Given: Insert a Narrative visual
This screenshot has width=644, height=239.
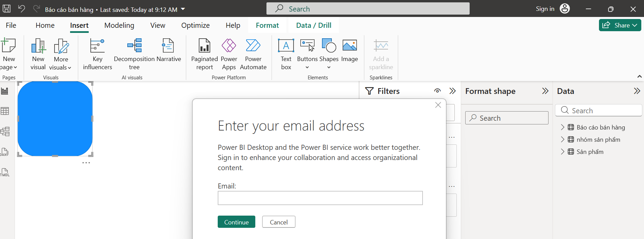Looking at the screenshot, I should point(168,50).
